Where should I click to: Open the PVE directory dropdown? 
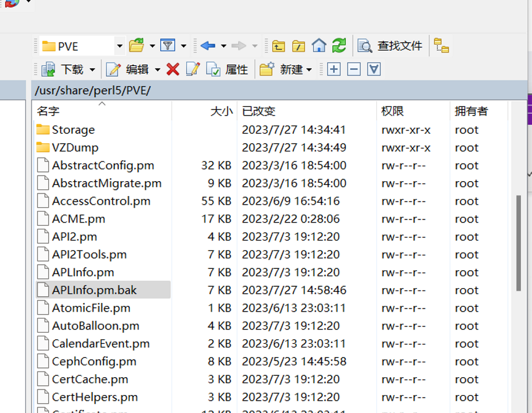click(x=119, y=46)
